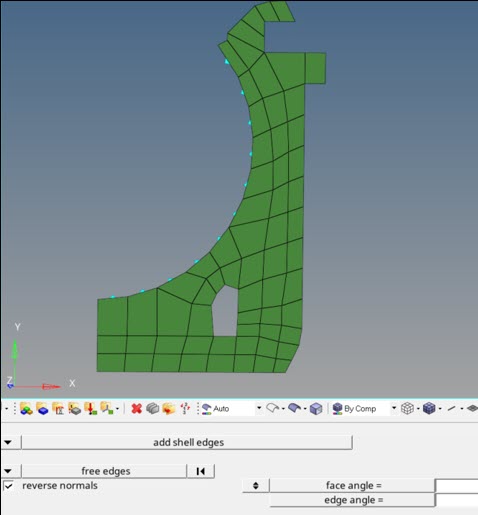The image size is (478, 515).
Task: Click the face angle input field
Action: pos(457,486)
